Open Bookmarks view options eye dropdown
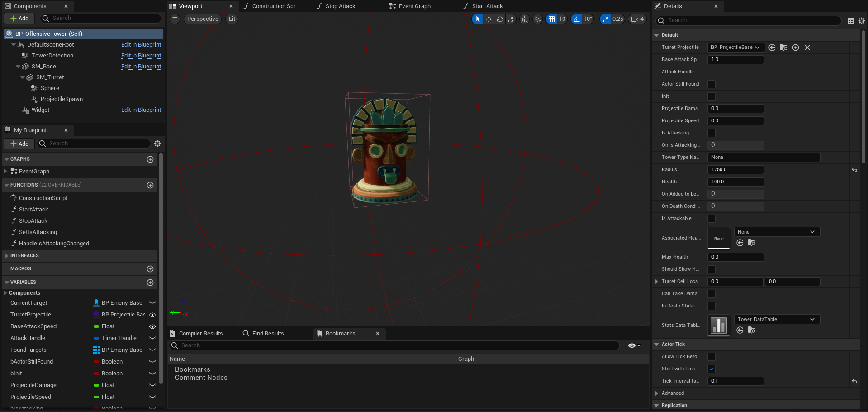 (x=634, y=345)
